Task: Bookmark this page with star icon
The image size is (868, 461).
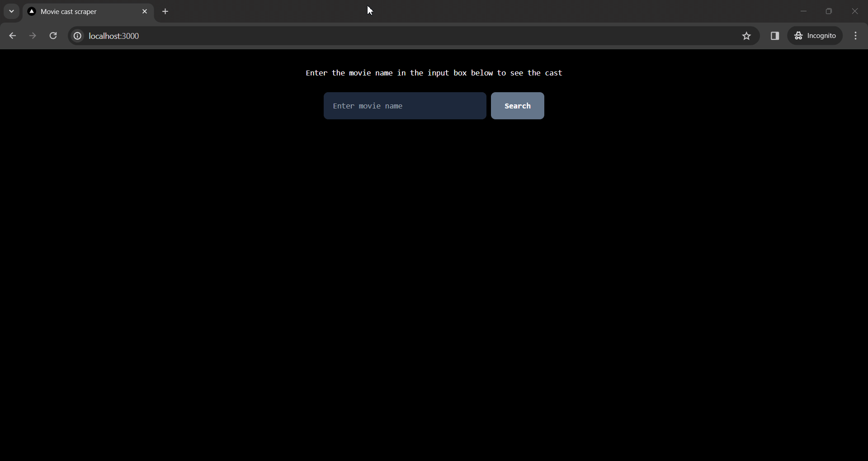Action: (x=746, y=36)
